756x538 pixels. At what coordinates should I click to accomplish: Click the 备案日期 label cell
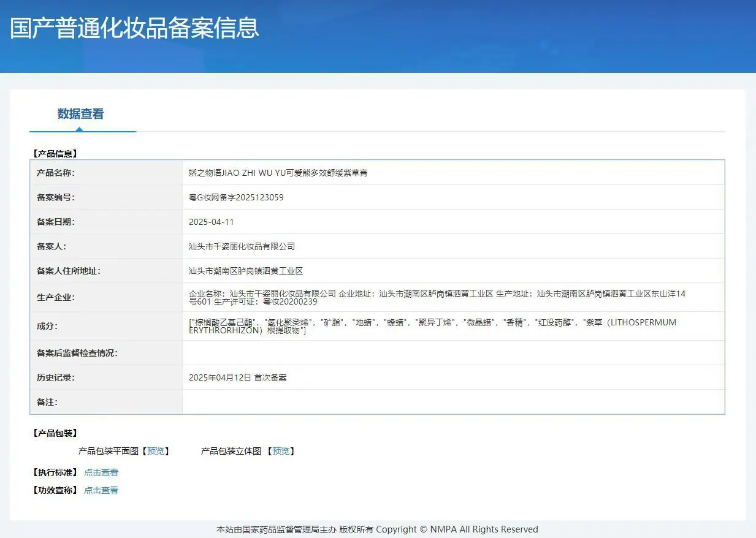[106, 222]
